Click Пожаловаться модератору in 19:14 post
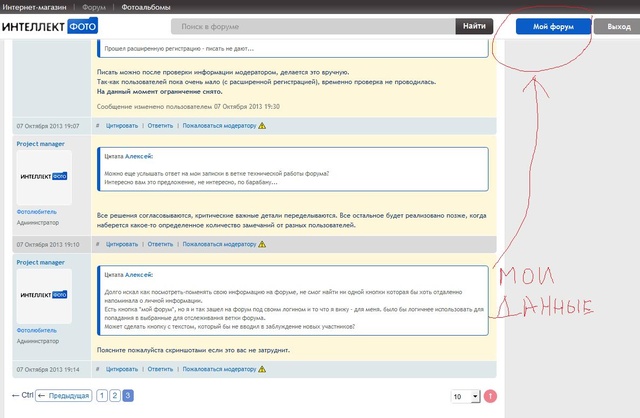This screenshot has height=418, width=640. click(219, 369)
